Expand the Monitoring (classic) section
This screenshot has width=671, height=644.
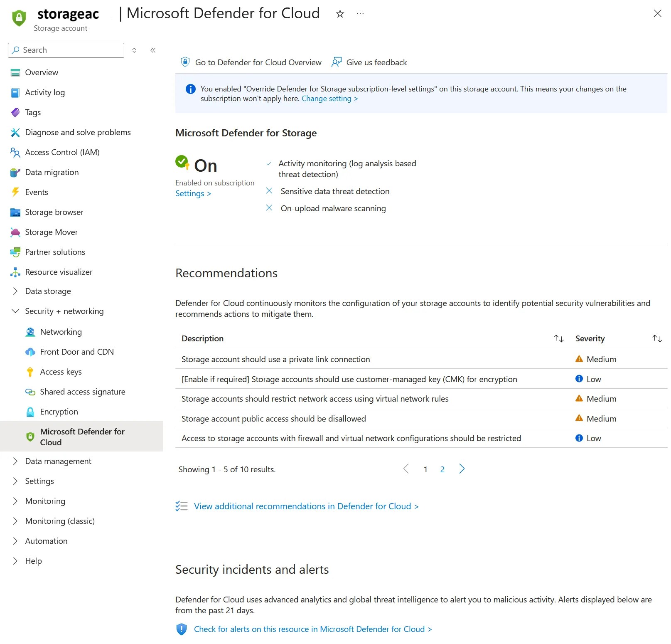[15, 521]
